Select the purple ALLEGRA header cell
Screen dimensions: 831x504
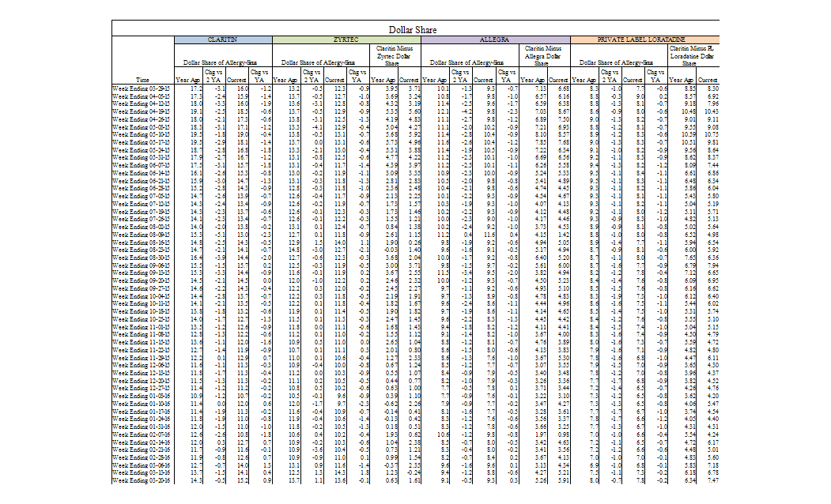pos(495,39)
